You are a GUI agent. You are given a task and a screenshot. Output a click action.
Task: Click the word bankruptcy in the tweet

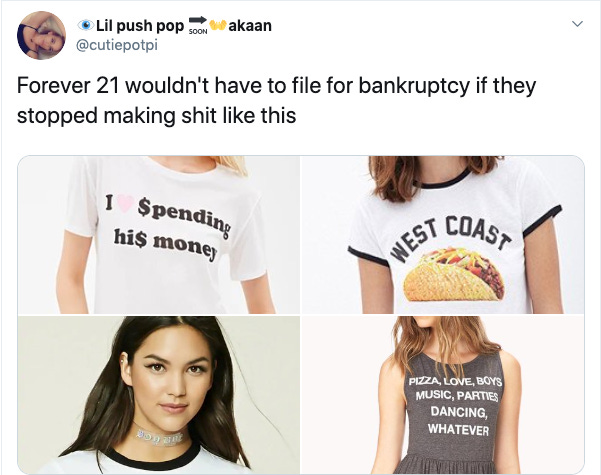[x=414, y=86]
